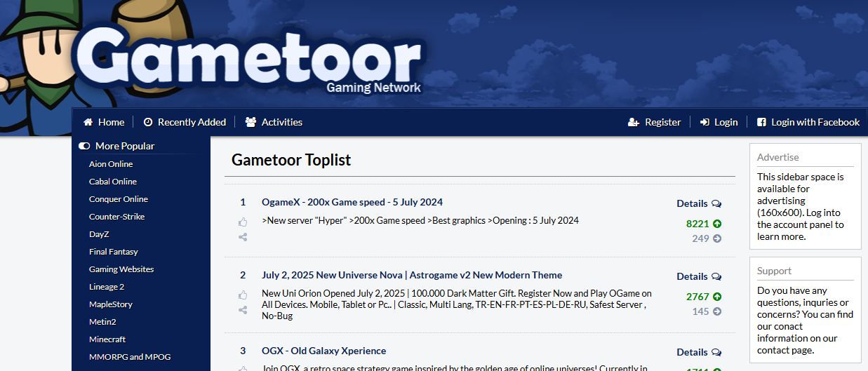Image resolution: width=868 pixels, height=371 pixels.
Task: View Details for OgameX entry
Action: (692, 203)
